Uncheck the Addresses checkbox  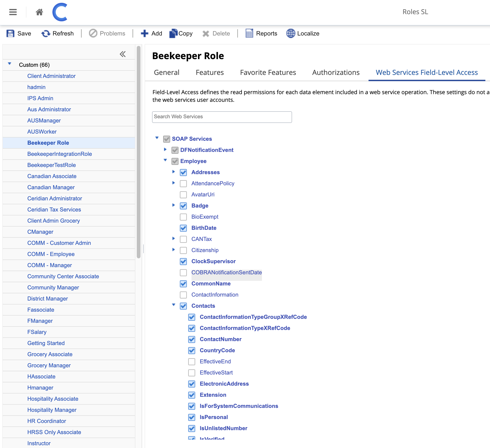[x=184, y=173]
